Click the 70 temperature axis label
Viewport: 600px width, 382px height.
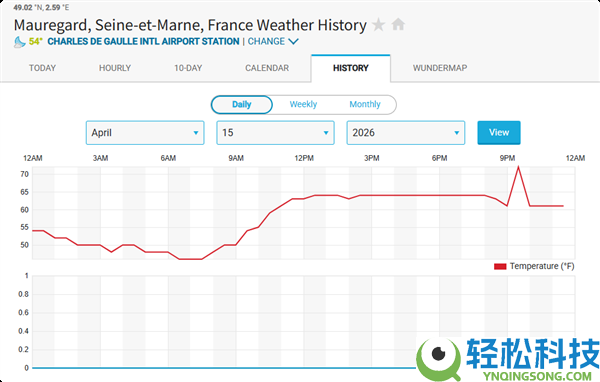[24, 174]
